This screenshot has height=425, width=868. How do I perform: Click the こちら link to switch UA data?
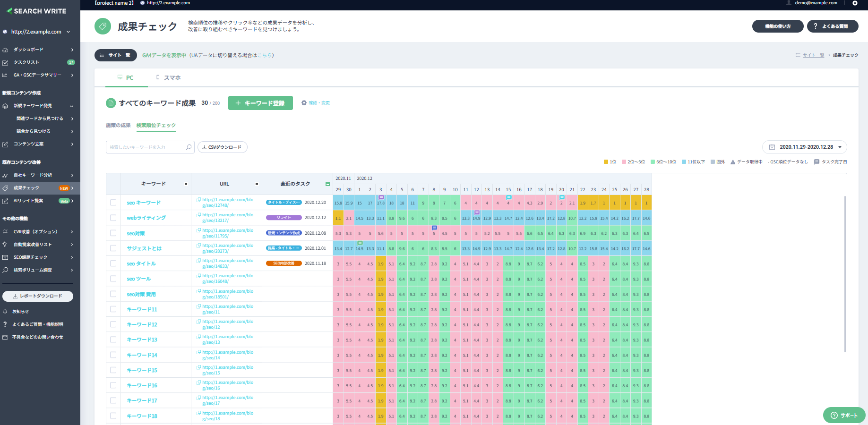[x=265, y=55]
